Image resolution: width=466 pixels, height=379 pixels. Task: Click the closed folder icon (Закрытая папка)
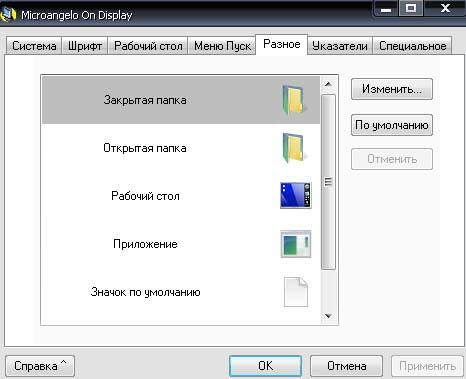[294, 100]
